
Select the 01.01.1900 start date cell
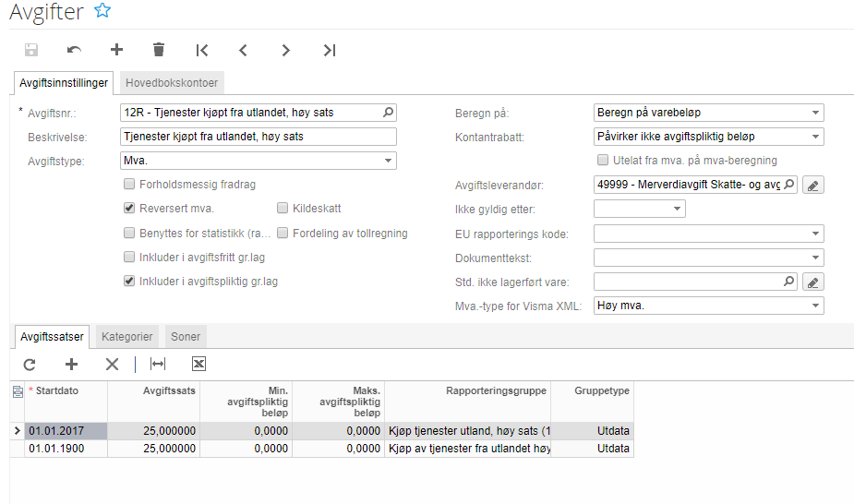66,449
